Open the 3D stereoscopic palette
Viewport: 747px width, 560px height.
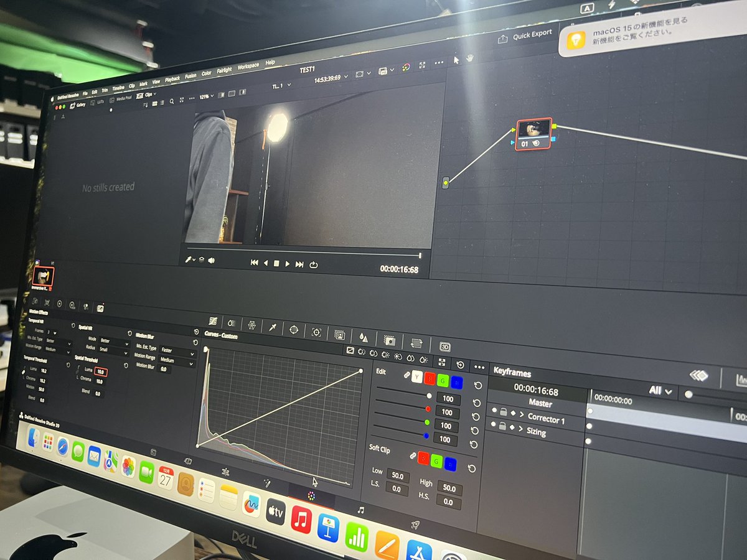tap(445, 347)
